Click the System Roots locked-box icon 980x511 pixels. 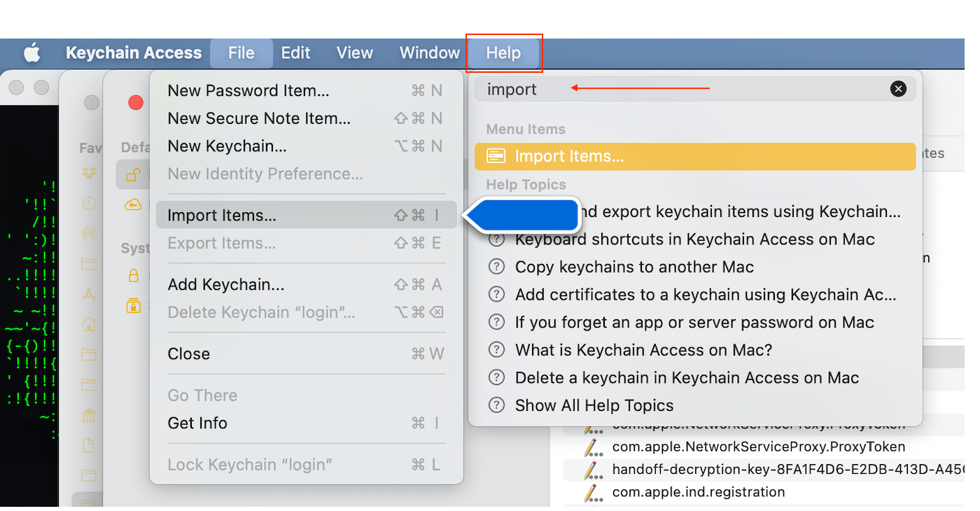click(133, 307)
